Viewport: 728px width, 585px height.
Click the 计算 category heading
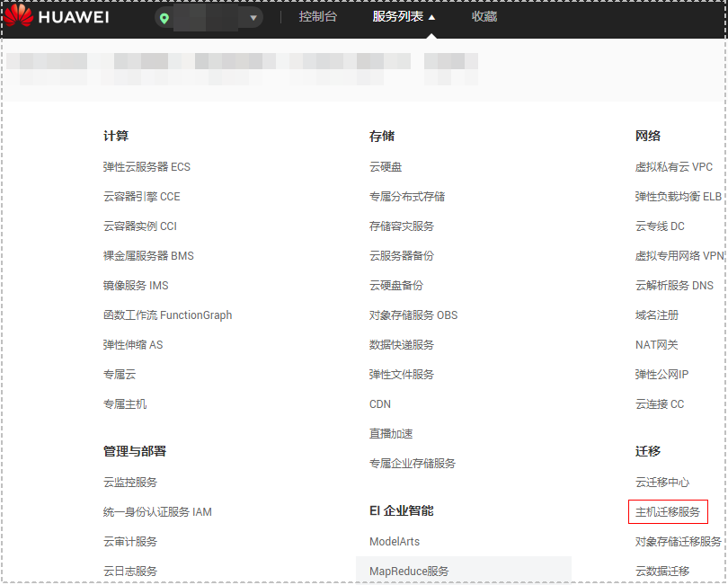click(x=116, y=136)
